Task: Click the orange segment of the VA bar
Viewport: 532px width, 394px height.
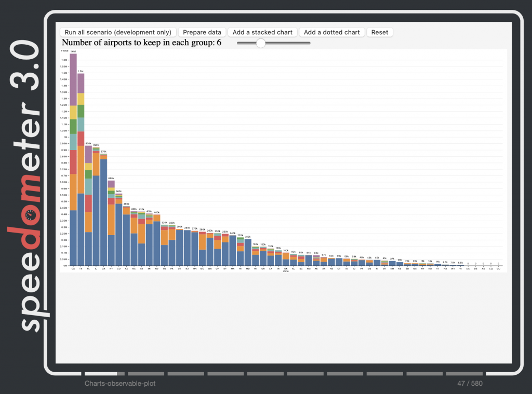Action: [x=141, y=234]
